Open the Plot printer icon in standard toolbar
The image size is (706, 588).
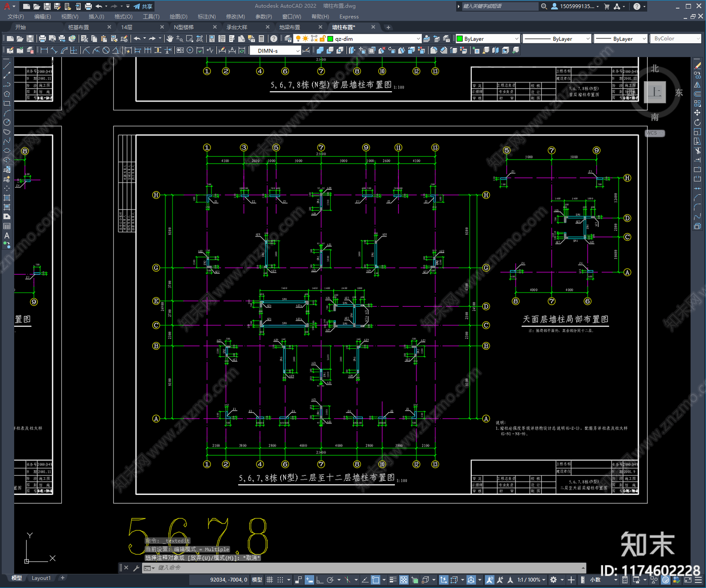(42, 39)
